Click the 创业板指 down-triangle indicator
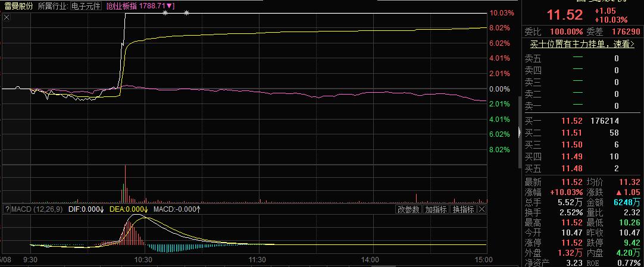644x267 pixels. coord(170,6)
